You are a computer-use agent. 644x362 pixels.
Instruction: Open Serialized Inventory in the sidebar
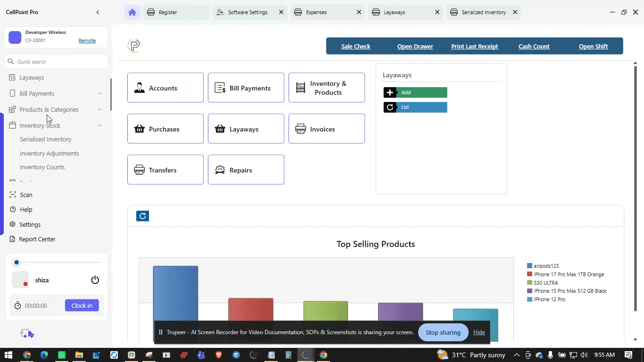point(46,139)
